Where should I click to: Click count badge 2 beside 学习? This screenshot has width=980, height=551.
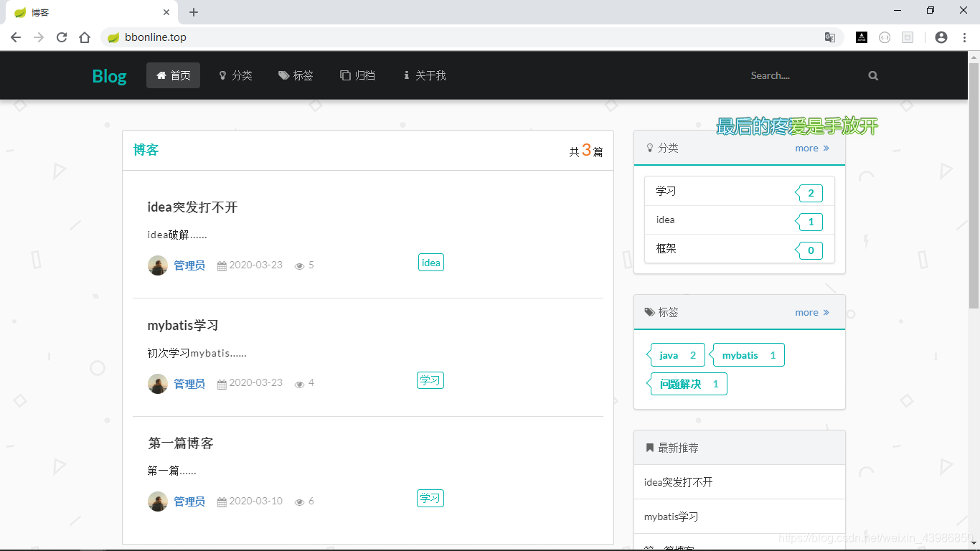point(811,193)
